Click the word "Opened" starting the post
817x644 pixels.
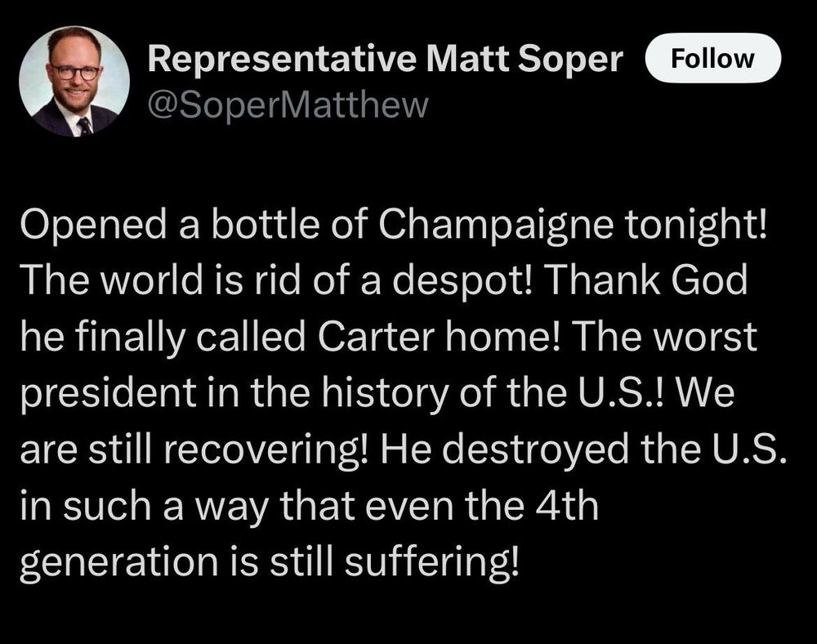tap(94, 225)
